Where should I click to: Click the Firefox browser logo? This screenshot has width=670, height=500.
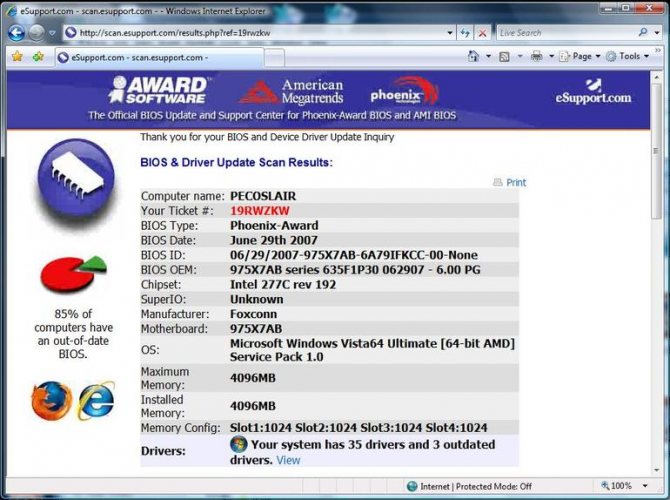pos(52,401)
